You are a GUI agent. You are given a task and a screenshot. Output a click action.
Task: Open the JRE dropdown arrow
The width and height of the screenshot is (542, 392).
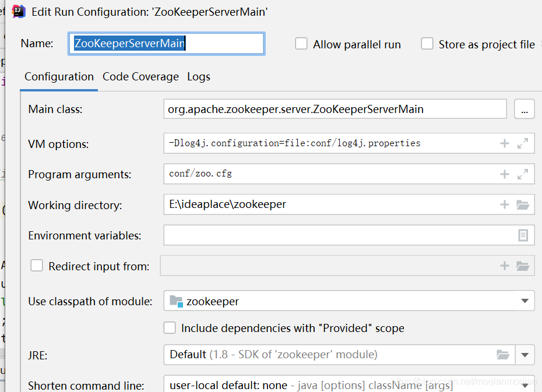[525, 355]
